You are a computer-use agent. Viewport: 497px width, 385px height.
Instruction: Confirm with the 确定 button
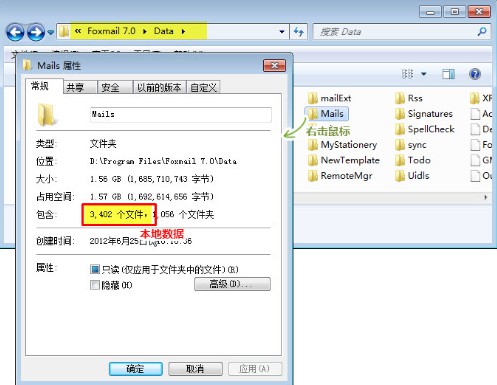tap(136, 369)
